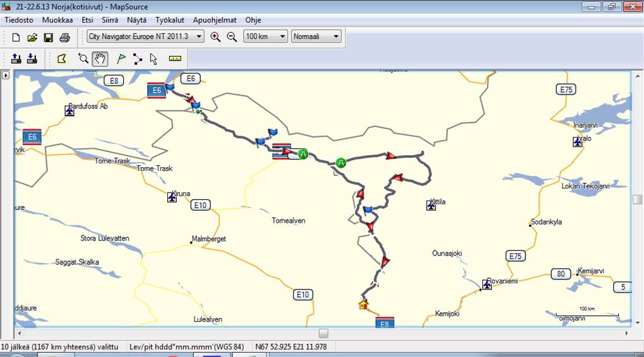This screenshot has height=357, width=644.
Task: Open a file using the folder icon
Action: coord(32,37)
